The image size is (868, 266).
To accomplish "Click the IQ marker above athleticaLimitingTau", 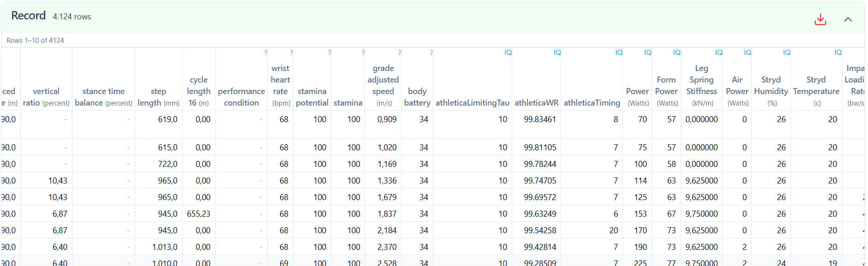I will point(508,53).
